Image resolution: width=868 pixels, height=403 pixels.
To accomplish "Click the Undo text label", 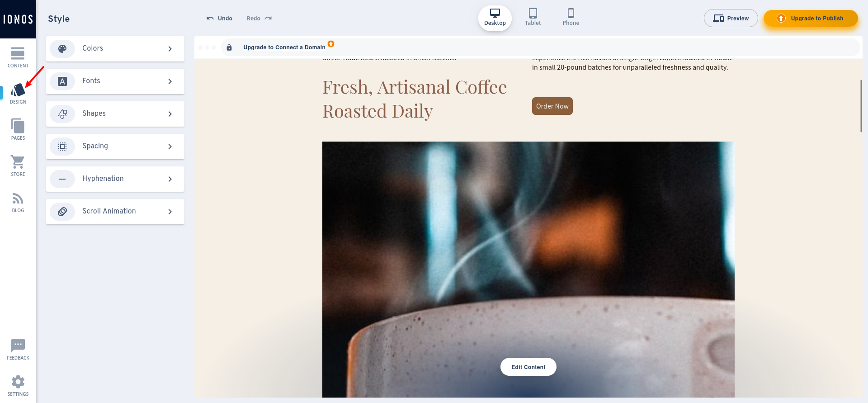I will coord(225,19).
